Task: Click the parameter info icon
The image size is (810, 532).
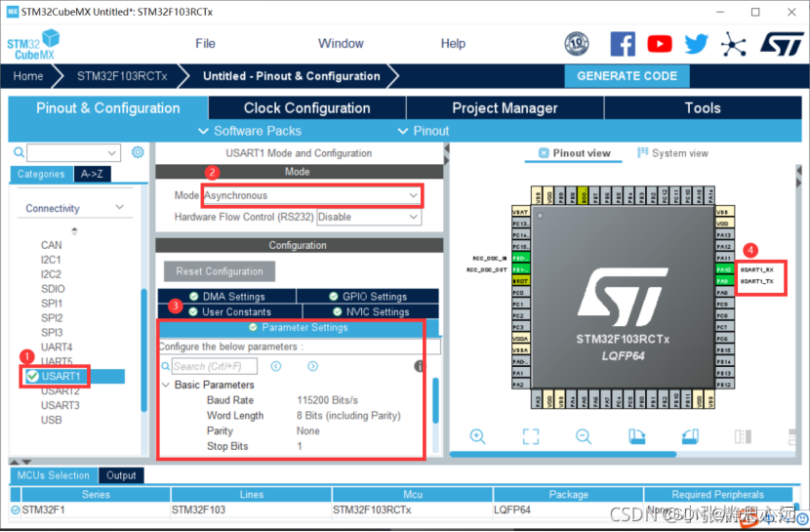Action: coord(420,366)
